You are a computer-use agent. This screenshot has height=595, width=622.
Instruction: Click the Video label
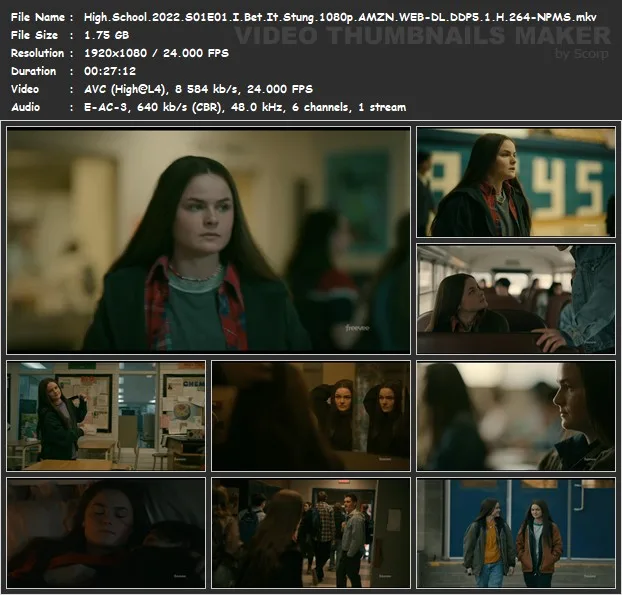[25, 89]
